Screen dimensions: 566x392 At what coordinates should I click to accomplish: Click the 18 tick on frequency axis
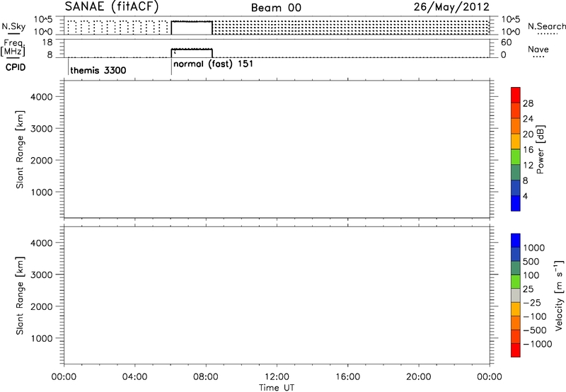tap(47, 42)
